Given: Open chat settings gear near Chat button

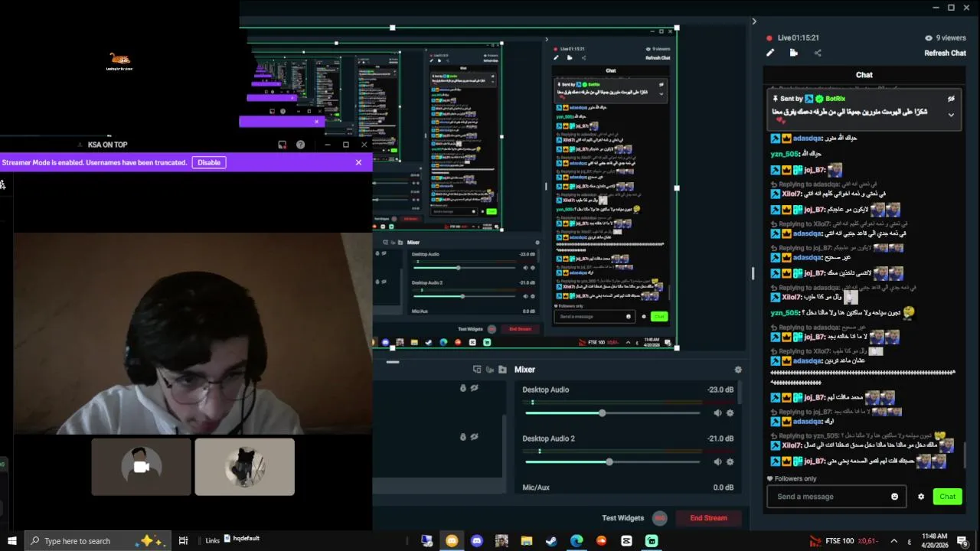Looking at the screenshot, I should point(921,497).
